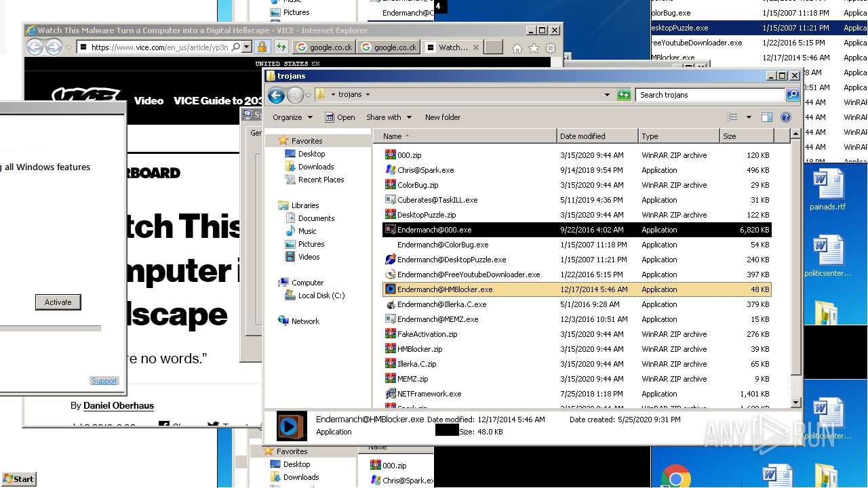Click the search magnifier in trojans window
The height and width of the screenshot is (488, 868).
point(792,95)
